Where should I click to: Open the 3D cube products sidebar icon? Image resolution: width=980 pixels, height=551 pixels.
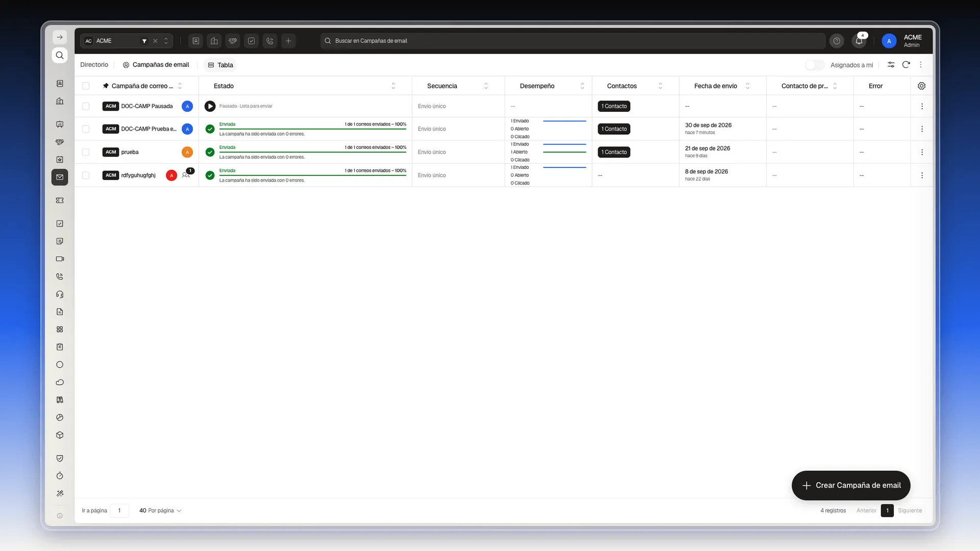pyautogui.click(x=60, y=435)
